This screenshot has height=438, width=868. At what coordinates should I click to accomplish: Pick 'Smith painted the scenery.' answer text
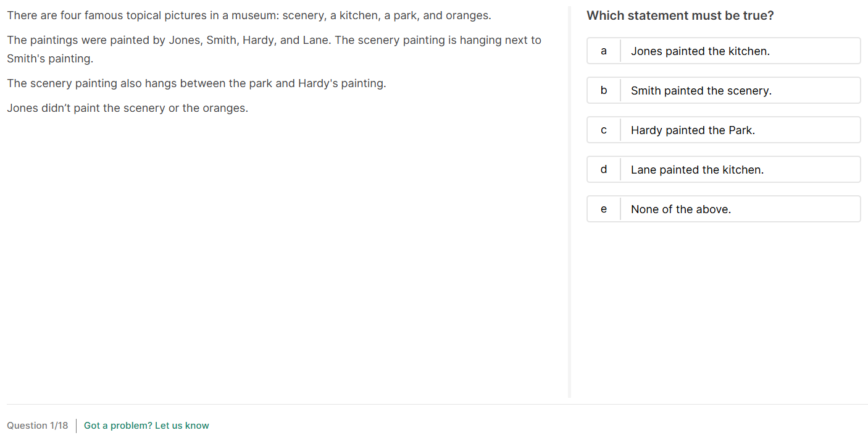click(701, 91)
